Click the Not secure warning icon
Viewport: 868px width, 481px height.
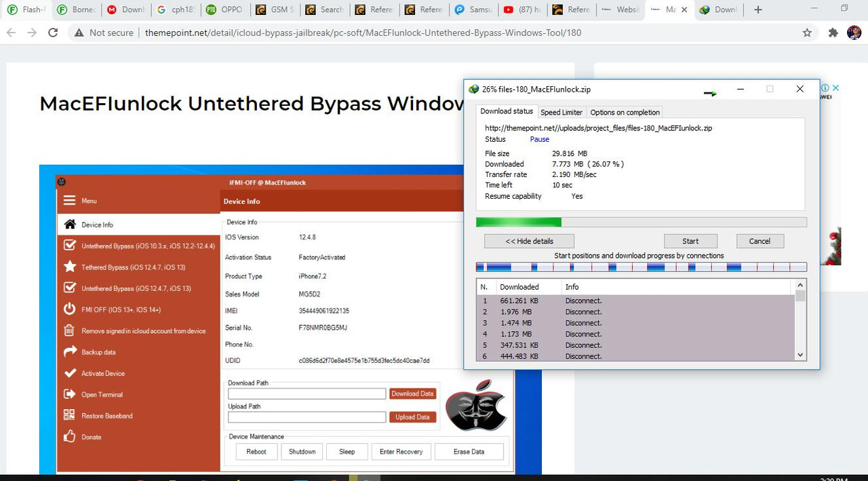pos(79,33)
